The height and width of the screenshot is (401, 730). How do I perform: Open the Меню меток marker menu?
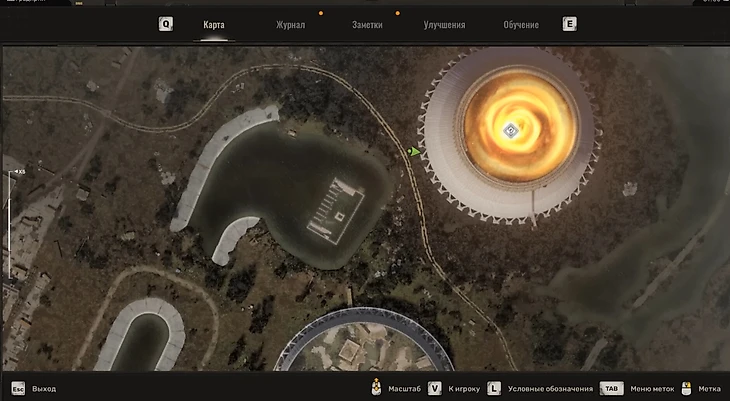(x=650, y=388)
